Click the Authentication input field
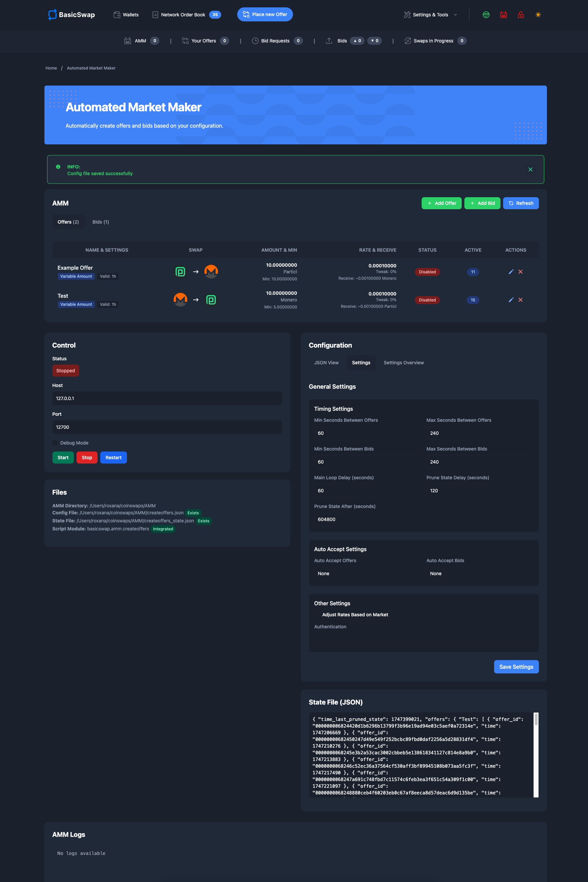The height and width of the screenshot is (882, 588). click(x=423, y=640)
